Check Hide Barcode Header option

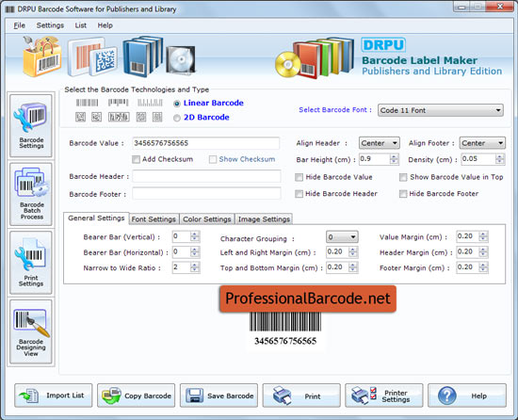299,194
